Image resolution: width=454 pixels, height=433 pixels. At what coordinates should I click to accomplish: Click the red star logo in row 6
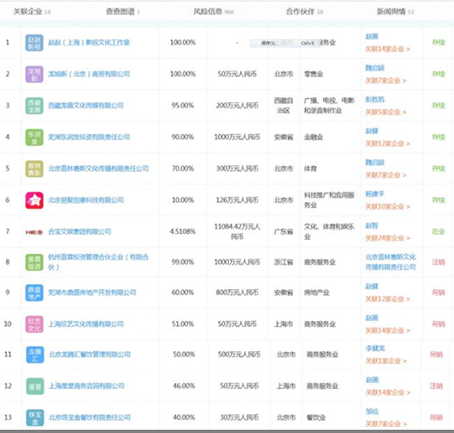[x=34, y=200]
